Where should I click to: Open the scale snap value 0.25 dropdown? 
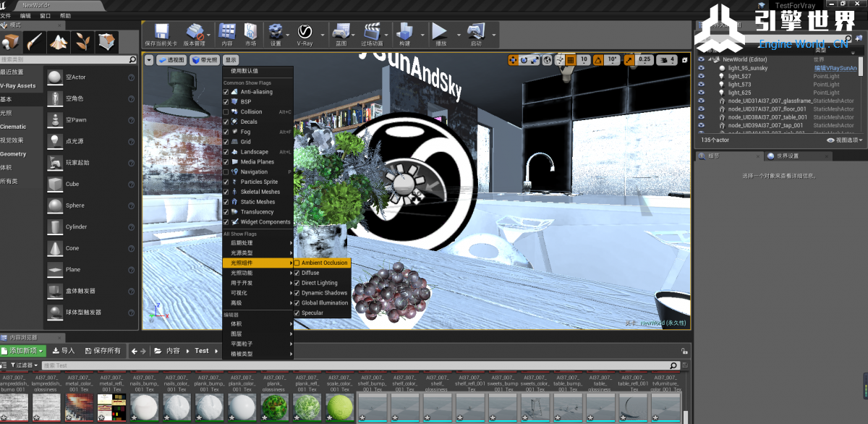tap(644, 60)
